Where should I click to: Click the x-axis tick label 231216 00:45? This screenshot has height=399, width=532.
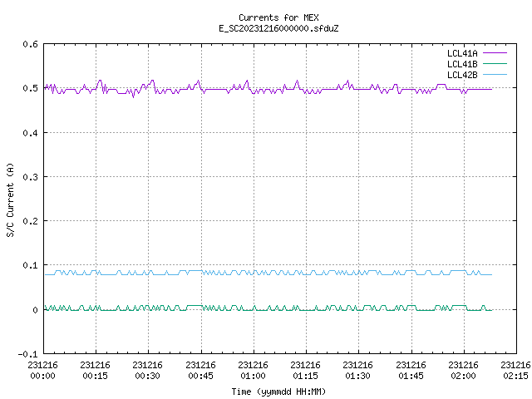click(201, 371)
